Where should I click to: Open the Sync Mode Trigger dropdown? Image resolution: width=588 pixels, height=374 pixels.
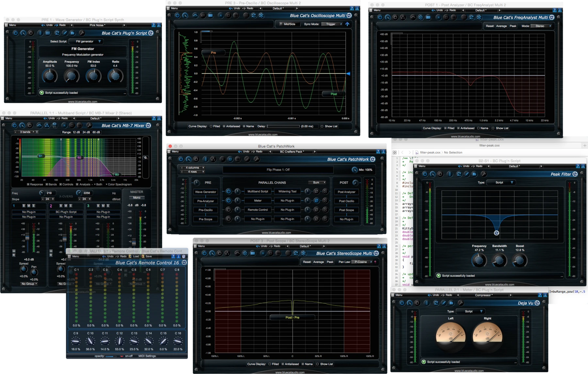tap(332, 24)
